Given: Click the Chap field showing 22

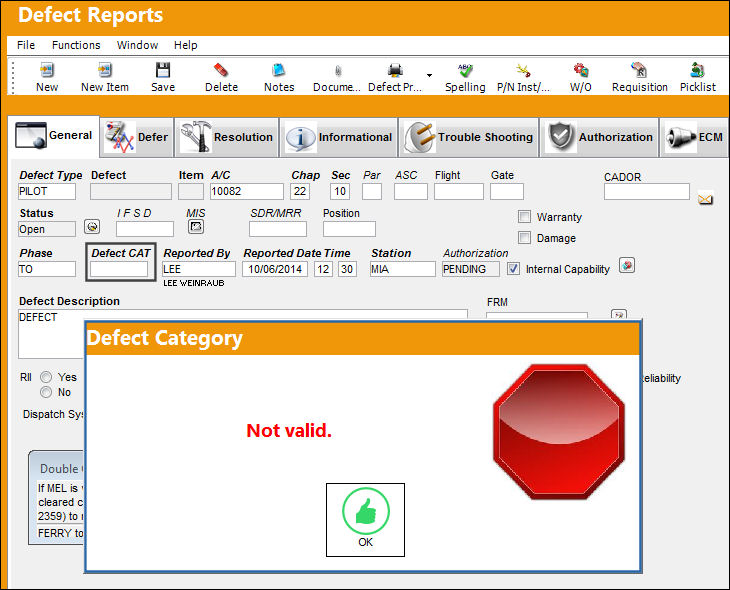Looking at the screenshot, I should pos(300,191).
